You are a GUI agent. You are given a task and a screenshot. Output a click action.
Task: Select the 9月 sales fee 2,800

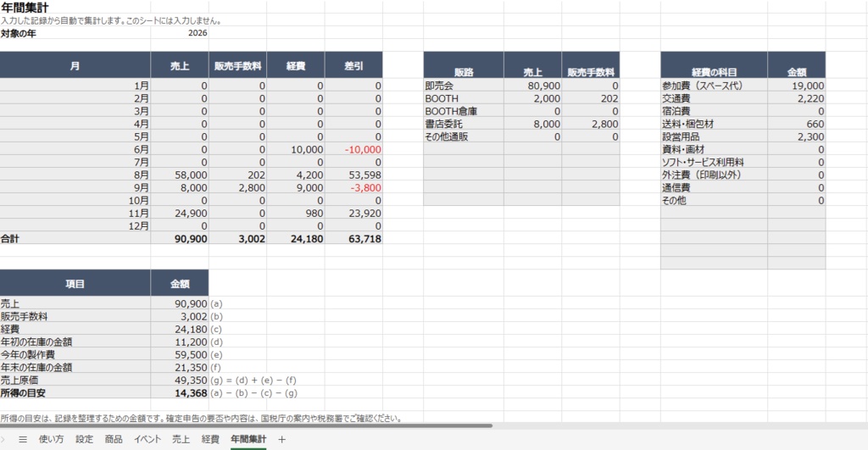pyautogui.click(x=237, y=187)
